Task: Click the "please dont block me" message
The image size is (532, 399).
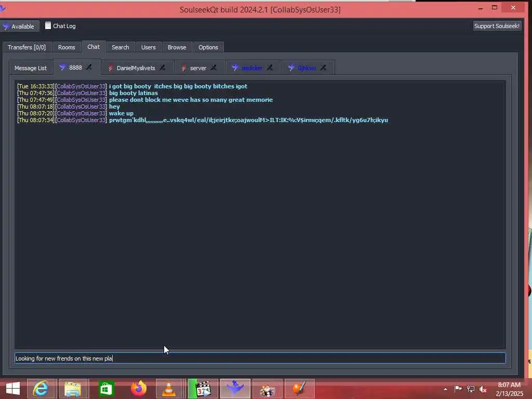Action: 191,100
